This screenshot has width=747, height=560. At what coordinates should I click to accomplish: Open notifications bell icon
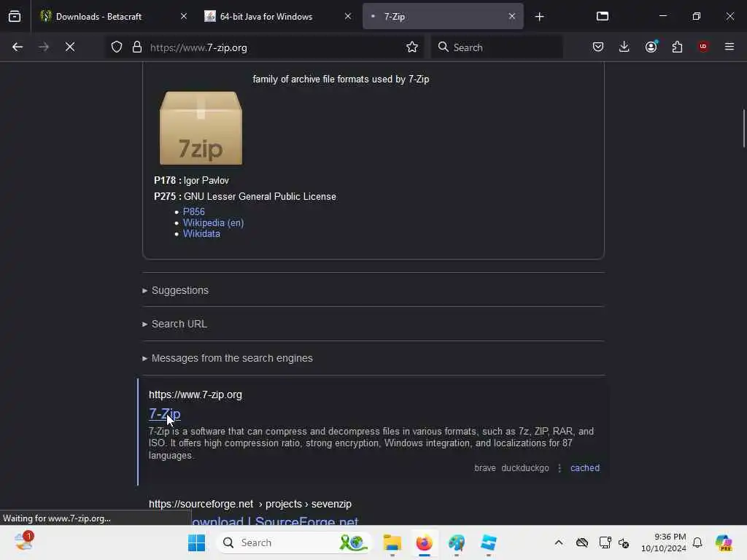coord(697,542)
